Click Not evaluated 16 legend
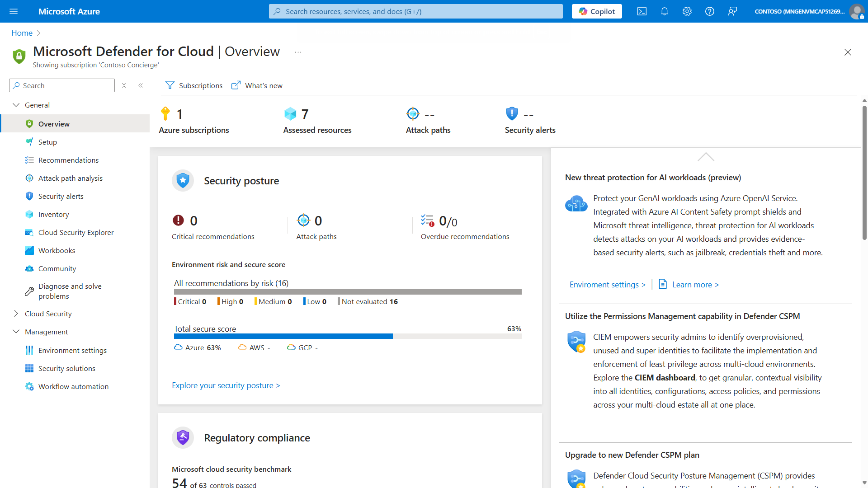The width and height of the screenshot is (868, 488). point(368,301)
